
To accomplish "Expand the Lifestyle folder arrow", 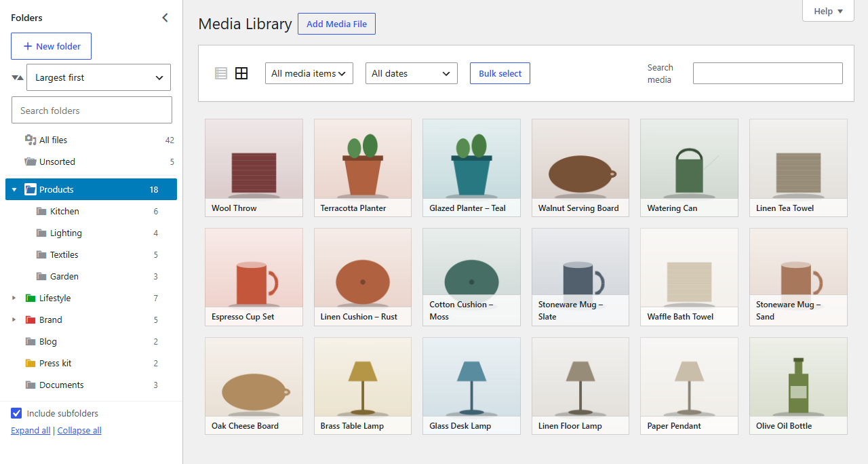I will click(x=14, y=298).
